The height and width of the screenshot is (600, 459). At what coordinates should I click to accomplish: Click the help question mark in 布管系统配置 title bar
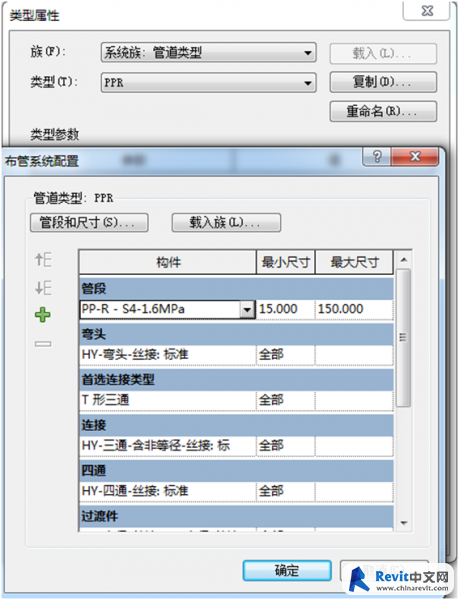(x=377, y=157)
